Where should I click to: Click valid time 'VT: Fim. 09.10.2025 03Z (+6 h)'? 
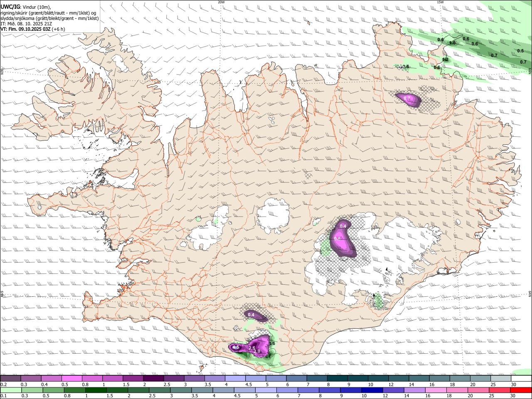pos(33,29)
